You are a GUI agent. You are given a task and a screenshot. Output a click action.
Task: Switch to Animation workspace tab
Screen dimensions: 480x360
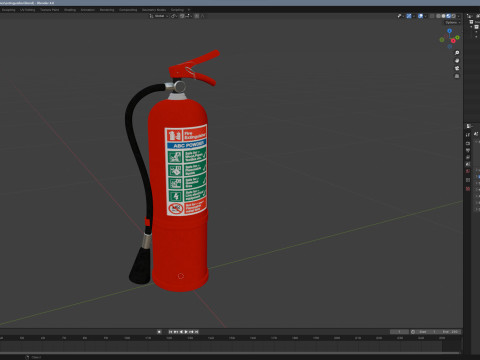tap(88, 10)
